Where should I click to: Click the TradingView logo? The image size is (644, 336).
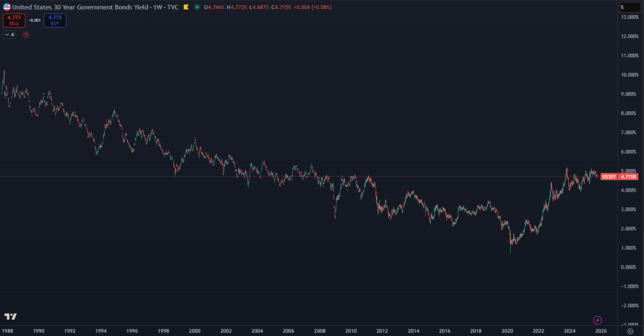coord(11,316)
